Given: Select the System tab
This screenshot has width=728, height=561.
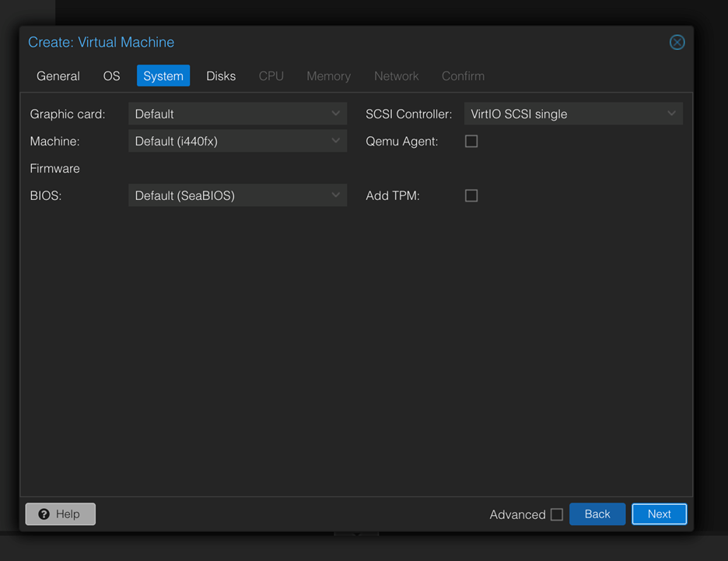Looking at the screenshot, I should point(163,75).
